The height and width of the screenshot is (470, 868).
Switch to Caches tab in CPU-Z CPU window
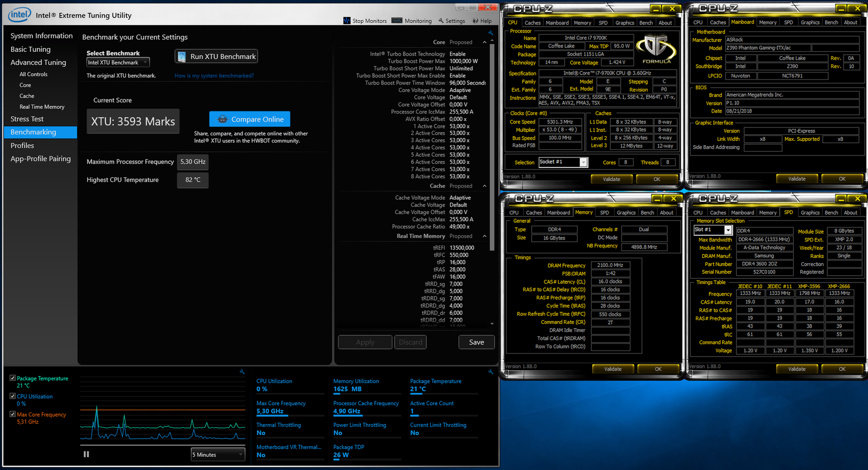pos(532,23)
